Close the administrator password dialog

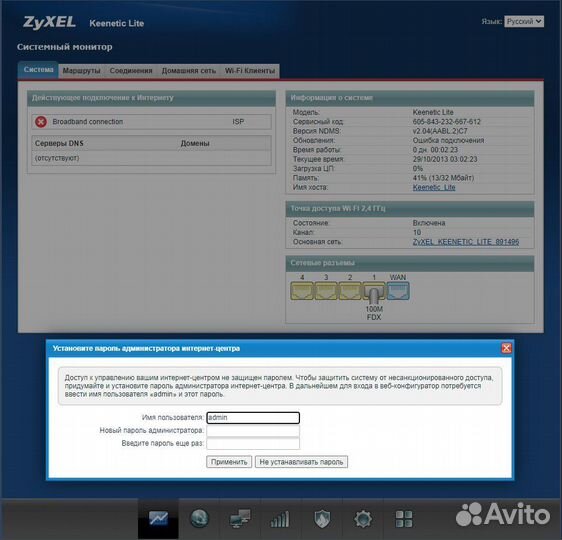pos(506,348)
